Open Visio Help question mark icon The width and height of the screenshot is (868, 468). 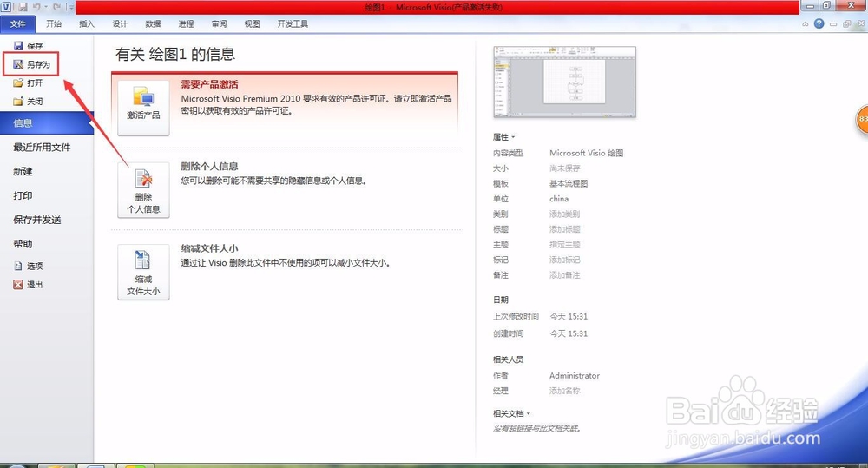coord(819,23)
